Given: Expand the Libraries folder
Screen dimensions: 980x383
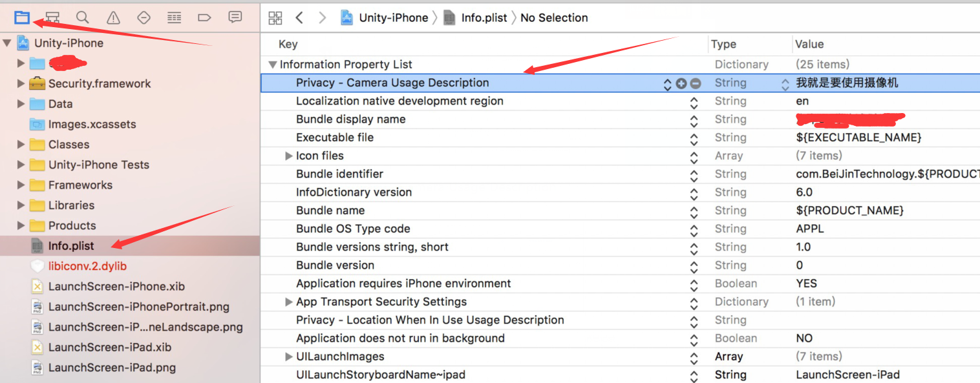Looking at the screenshot, I should pos(21,205).
